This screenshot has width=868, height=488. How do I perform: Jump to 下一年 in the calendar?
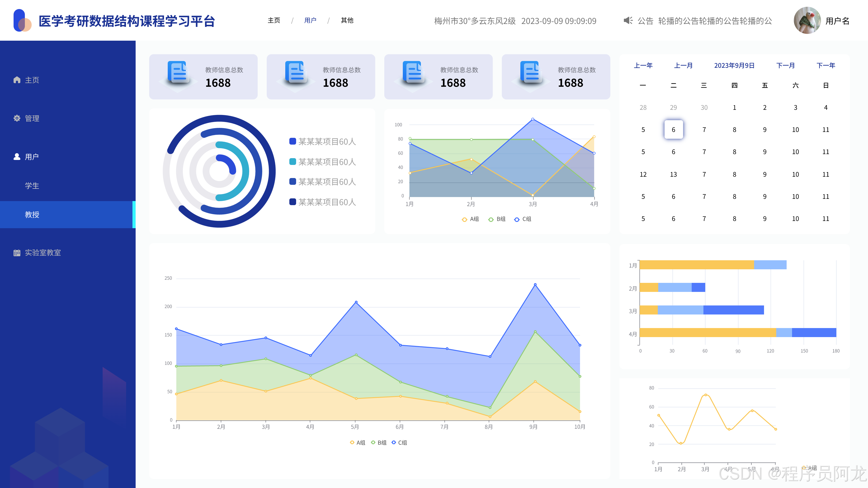tap(826, 65)
